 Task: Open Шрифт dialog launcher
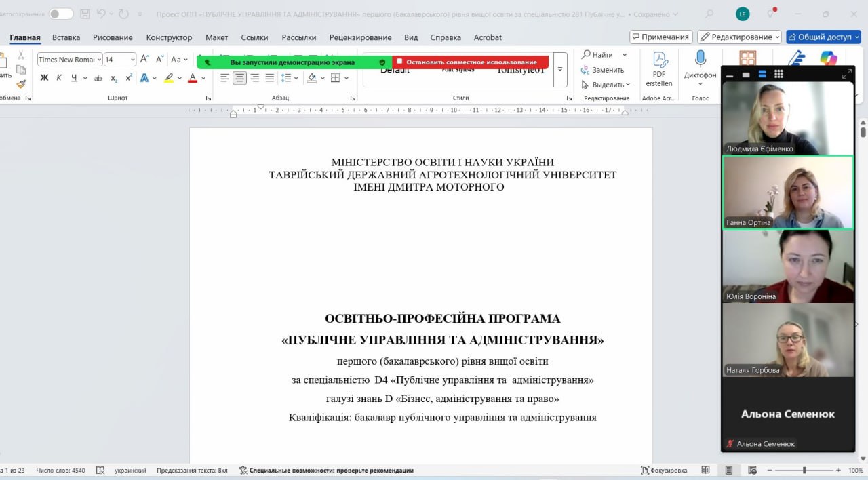pos(208,98)
